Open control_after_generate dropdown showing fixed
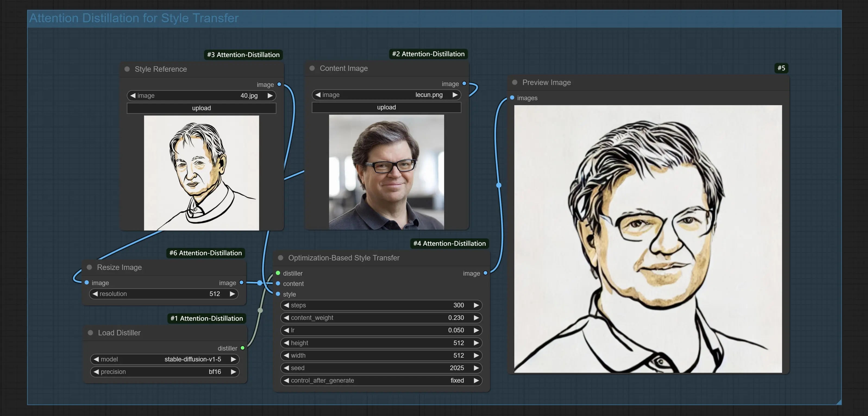The width and height of the screenshot is (868, 416). point(381,381)
